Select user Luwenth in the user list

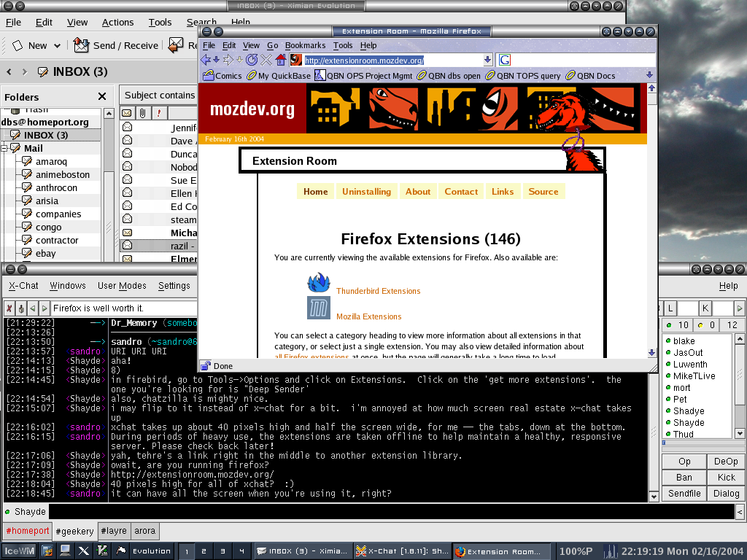(690, 365)
